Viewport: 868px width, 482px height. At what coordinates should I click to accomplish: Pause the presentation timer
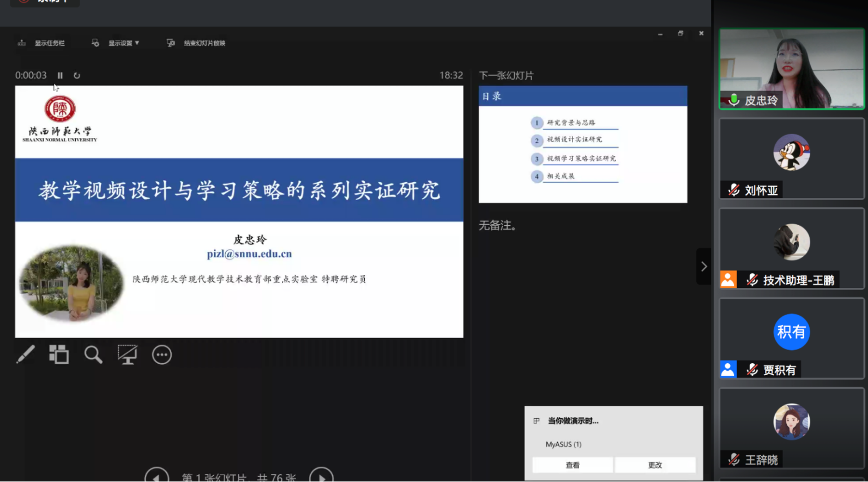(60, 76)
